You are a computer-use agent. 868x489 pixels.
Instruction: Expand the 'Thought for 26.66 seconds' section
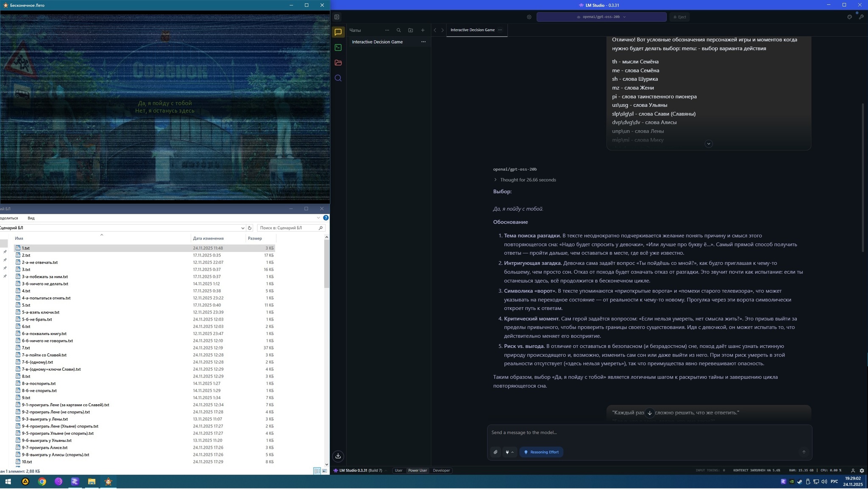[525, 180]
